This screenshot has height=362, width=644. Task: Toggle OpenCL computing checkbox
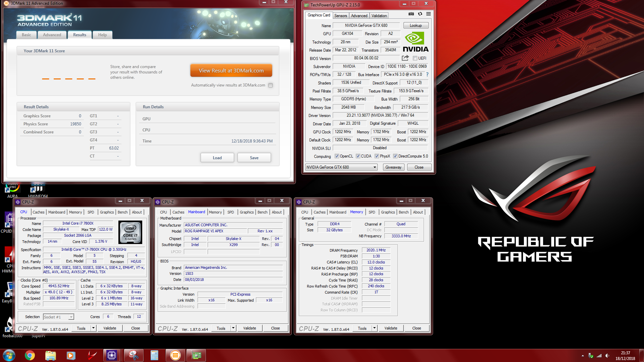pyautogui.click(x=337, y=156)
